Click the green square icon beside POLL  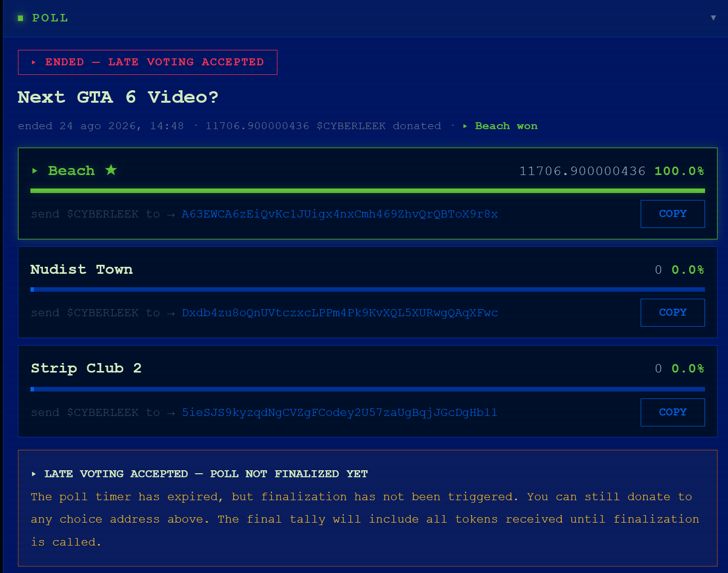click(x=20, y=18)
